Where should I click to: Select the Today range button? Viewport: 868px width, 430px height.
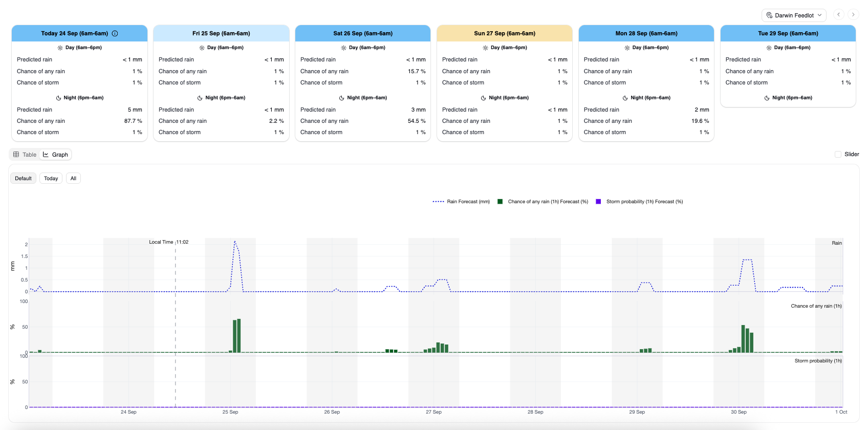[x=51, y=178]
